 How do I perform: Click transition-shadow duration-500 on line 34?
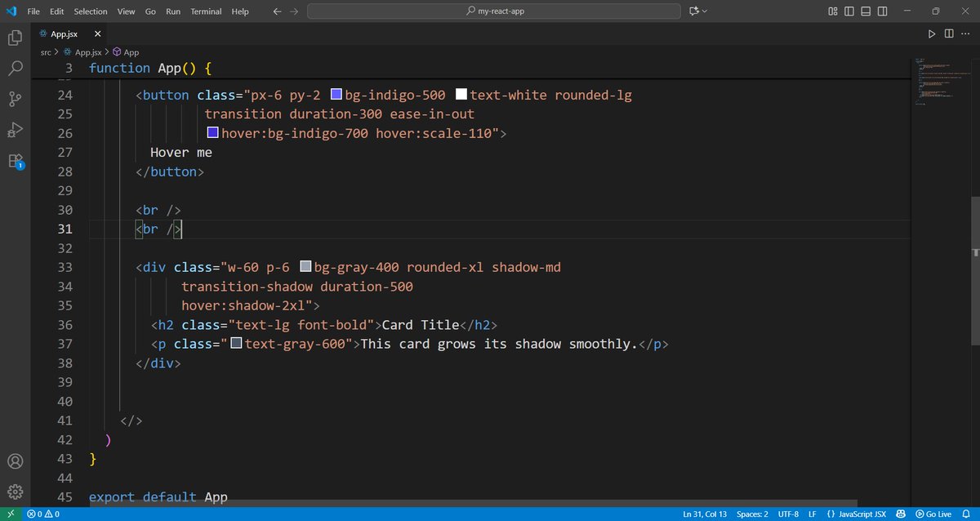[x=297, y=287]
